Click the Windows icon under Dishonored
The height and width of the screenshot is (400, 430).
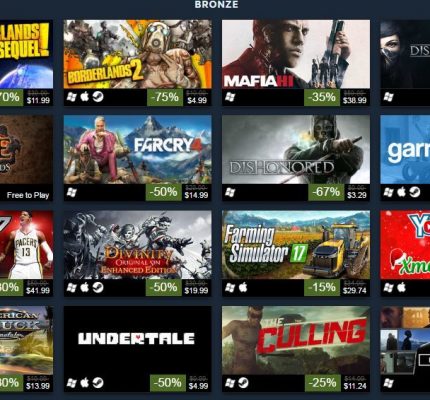(230, 192)
